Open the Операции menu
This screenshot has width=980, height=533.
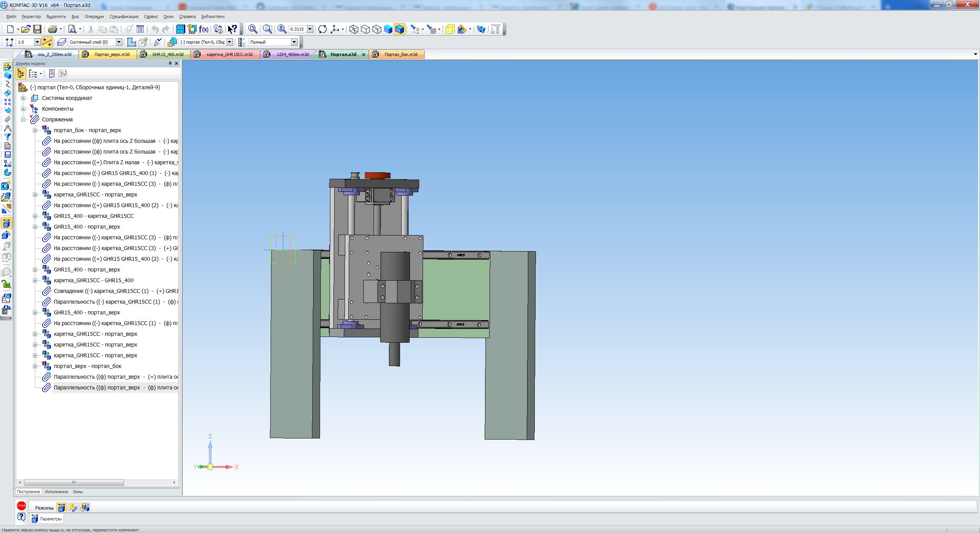(x=94, y=16)
